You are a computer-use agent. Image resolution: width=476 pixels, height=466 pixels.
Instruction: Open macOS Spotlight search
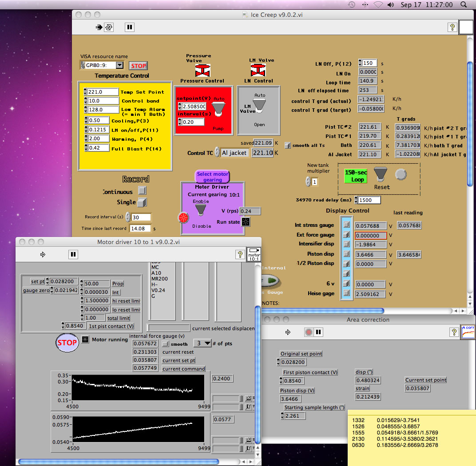click(464, 4)
